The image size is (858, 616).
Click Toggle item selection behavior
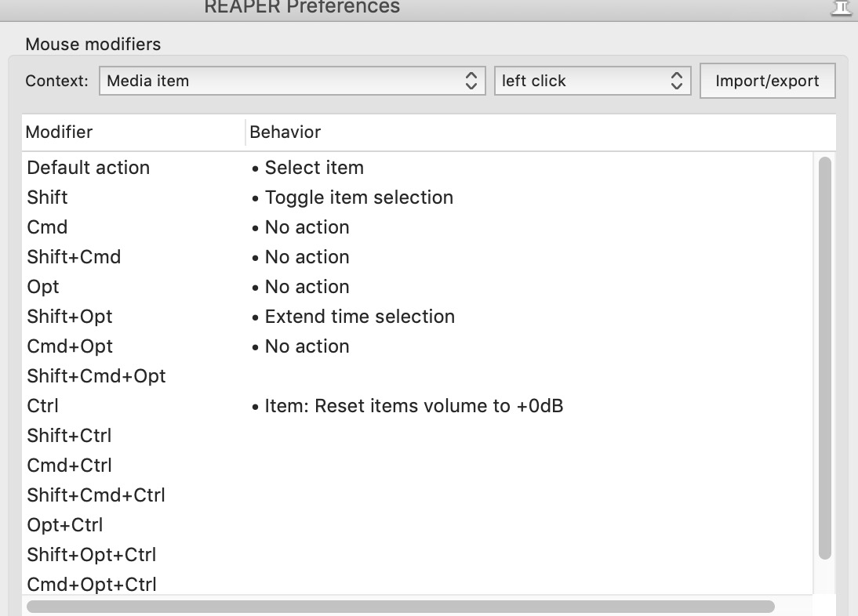point(358,197)
